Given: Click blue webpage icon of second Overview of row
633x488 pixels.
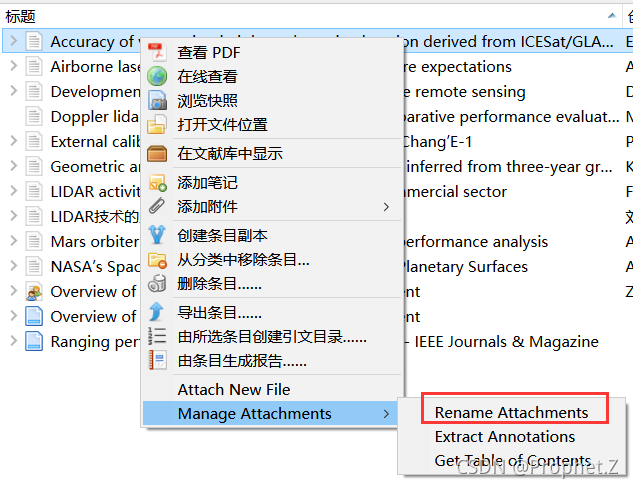Looking at the screenshot, I should (34, 316).
